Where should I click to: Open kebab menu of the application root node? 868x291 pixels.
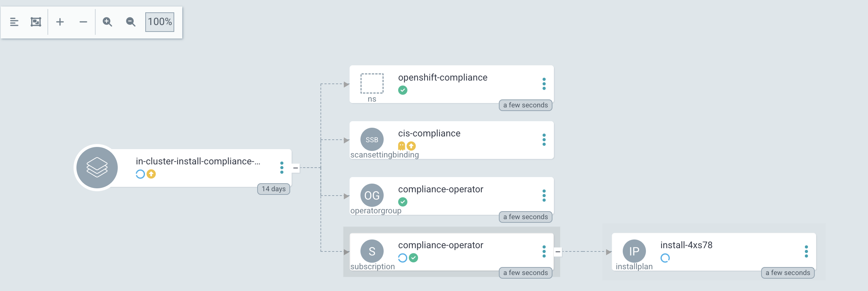[x=281, y=168]
